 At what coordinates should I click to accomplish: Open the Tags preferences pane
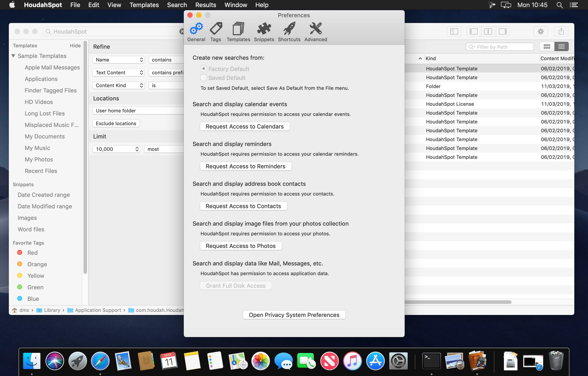(216, 32)
